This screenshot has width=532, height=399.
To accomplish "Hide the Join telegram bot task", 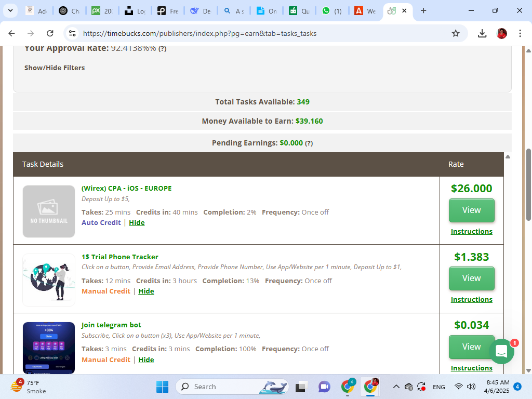I will [146, 360].
